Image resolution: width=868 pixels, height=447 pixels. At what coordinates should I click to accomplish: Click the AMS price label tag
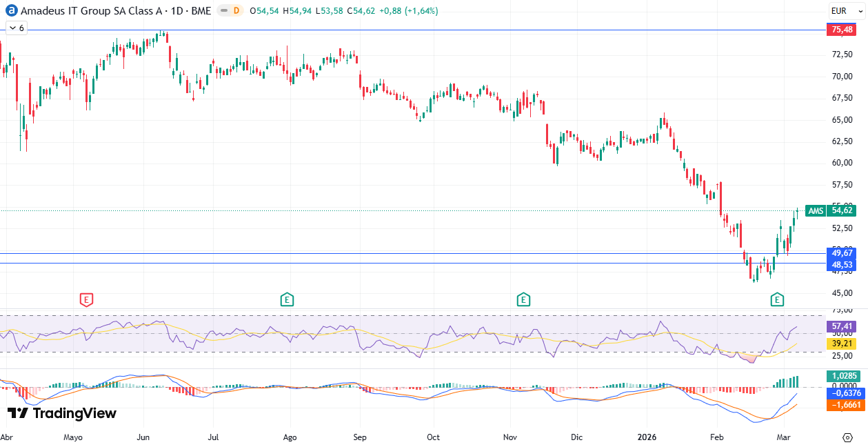pos(816,211)
